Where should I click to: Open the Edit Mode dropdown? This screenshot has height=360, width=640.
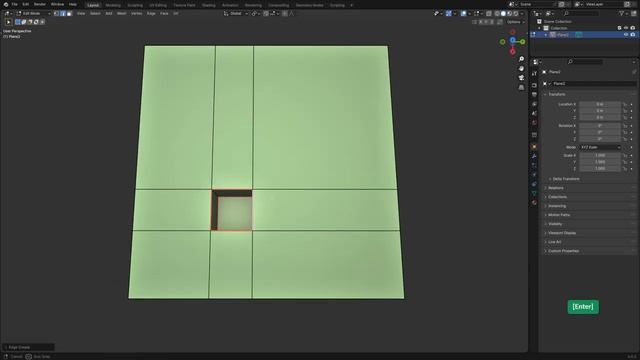[x=33, y=13]
